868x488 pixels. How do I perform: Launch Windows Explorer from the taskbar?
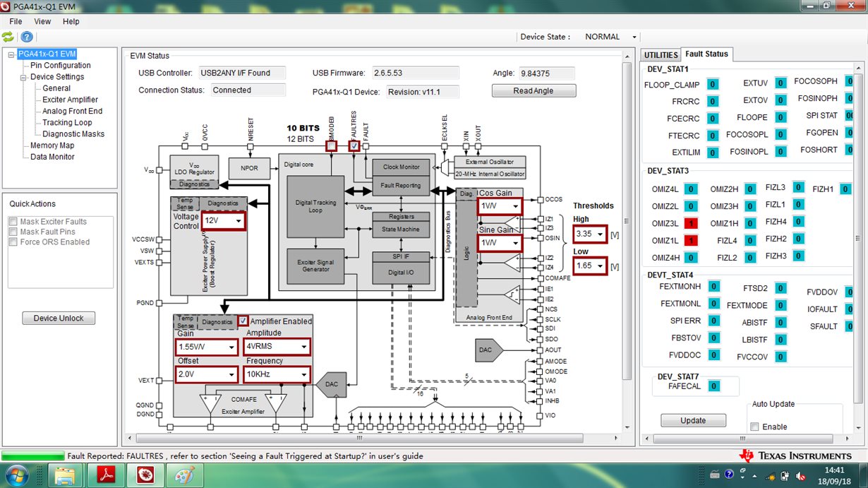pos(65,475)
